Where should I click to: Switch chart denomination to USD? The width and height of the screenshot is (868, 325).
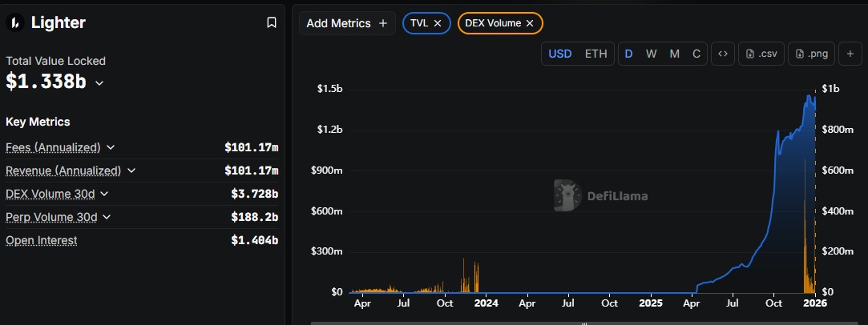559,54
